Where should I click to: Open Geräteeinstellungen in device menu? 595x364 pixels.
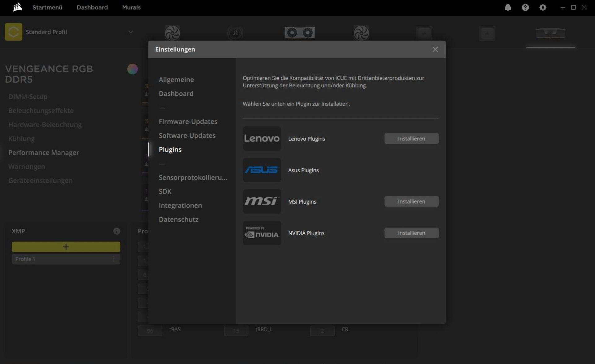click(x=40, y=180)
